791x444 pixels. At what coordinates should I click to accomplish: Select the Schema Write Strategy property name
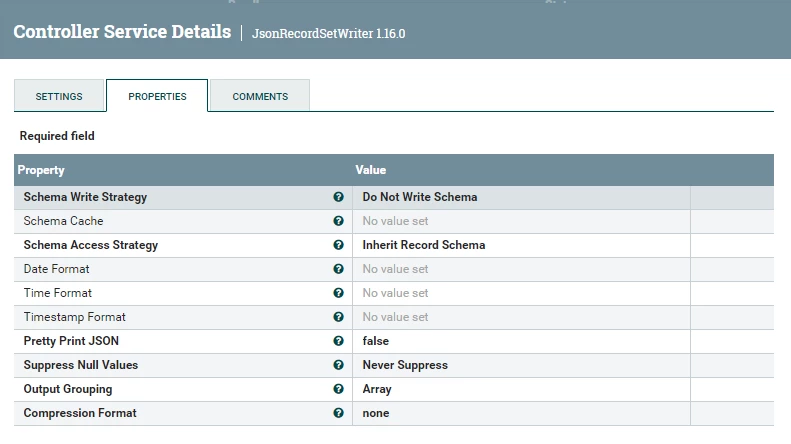[85, 197]
